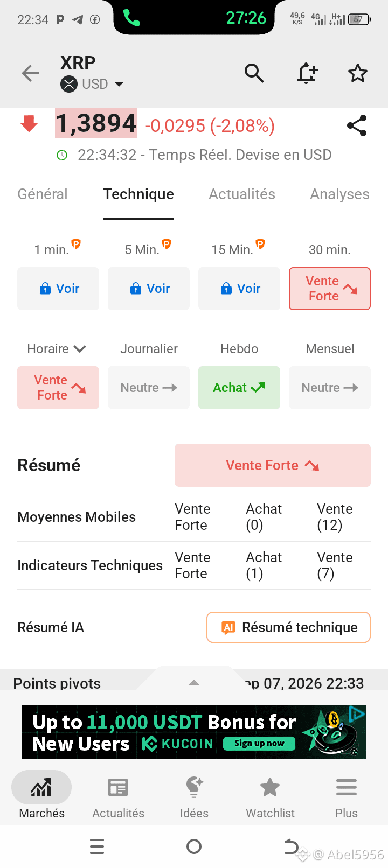
Task: Open the Marchés bottom navigation icon
Action: (41, 787)
